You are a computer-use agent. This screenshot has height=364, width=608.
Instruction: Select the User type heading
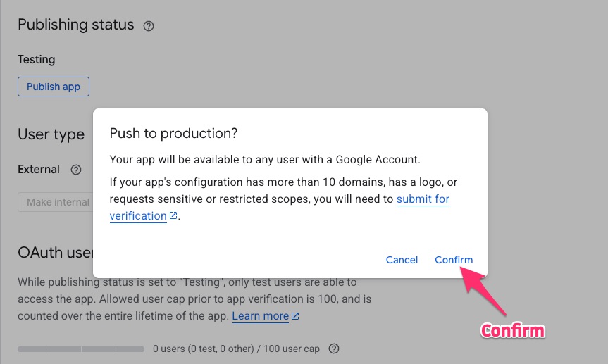click(x=51, y=134)
